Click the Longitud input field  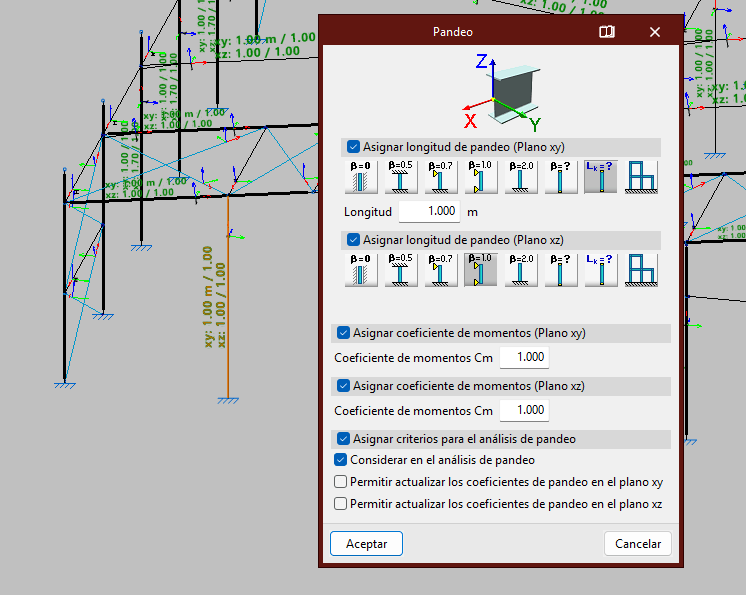click(430, 212)
